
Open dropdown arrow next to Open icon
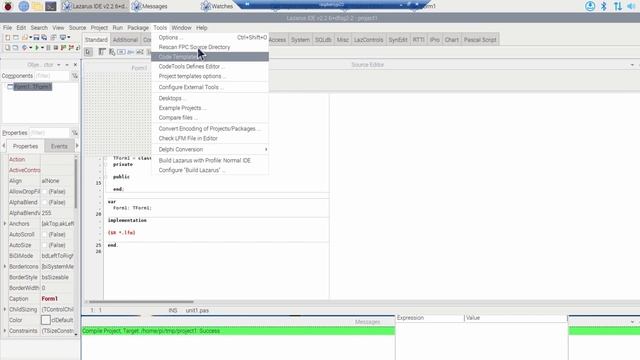click(31, 38)
